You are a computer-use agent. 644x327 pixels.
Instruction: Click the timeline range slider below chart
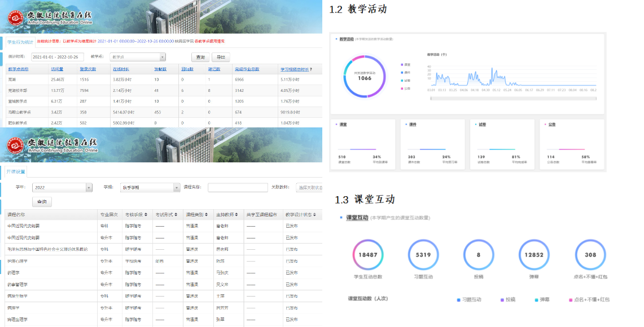pos(512,98)
